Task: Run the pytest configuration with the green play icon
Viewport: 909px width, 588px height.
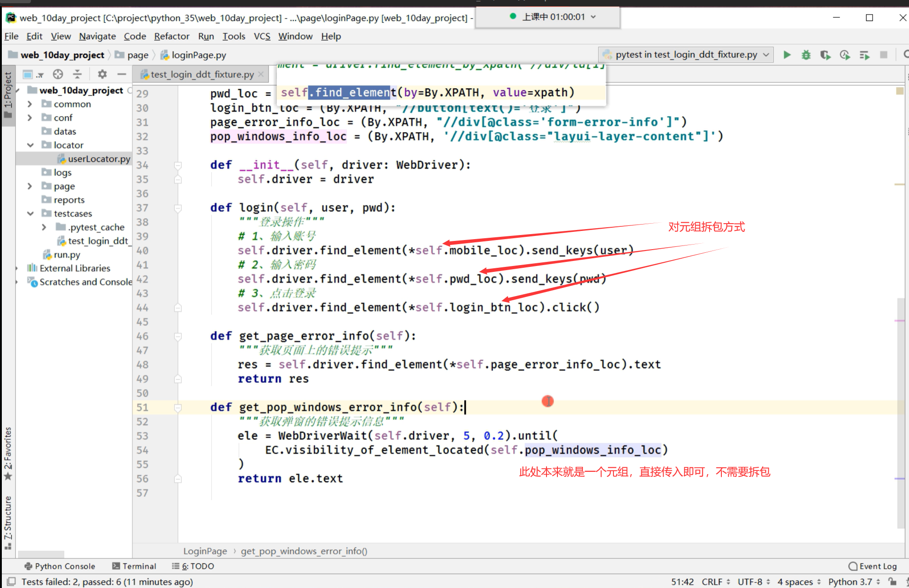Action: pyautogui.click(x=787, y=55)
